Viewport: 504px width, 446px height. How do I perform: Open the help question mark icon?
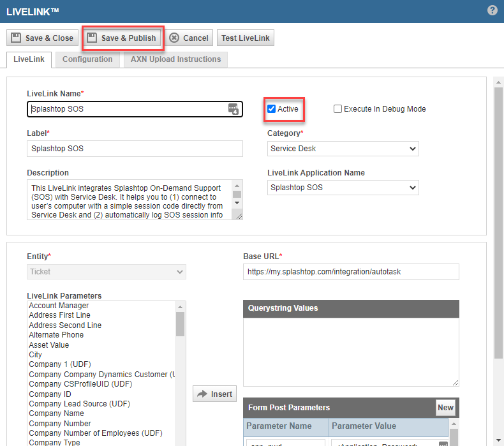(x=492, y=10)
